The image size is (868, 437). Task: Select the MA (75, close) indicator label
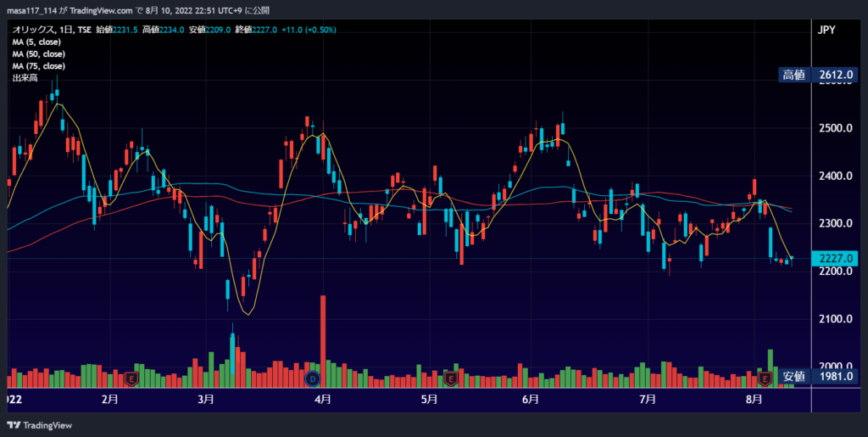coord(39,66)
